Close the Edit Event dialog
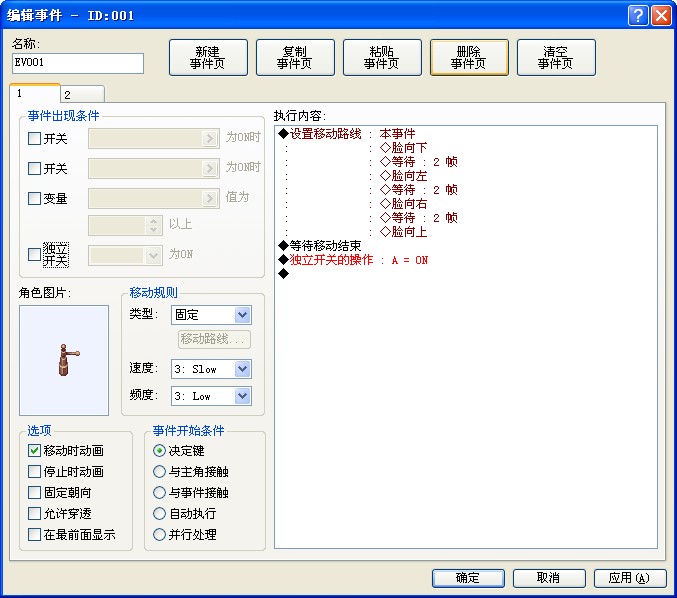 pos(661,16)
